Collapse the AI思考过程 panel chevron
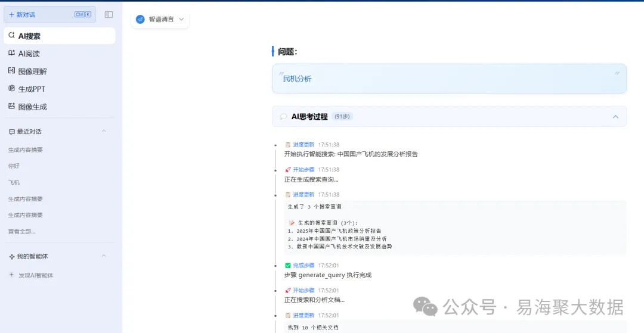The image size is (644, 333). 615,117
